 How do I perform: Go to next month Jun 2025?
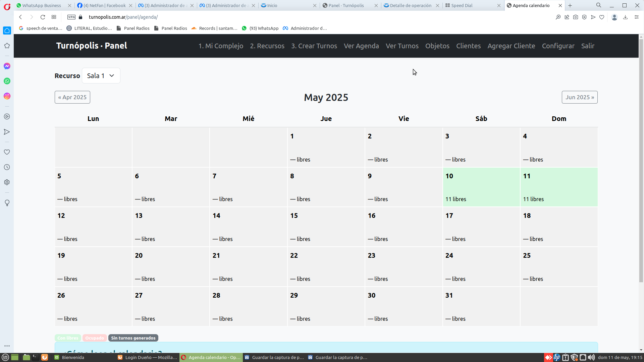pos(580,97)
